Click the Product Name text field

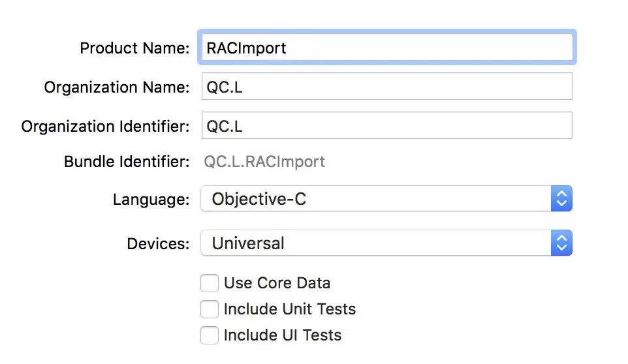[386, 48]
